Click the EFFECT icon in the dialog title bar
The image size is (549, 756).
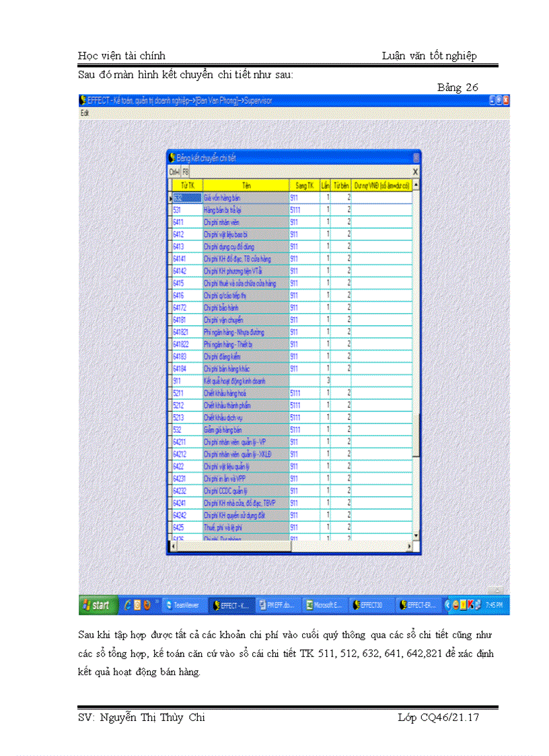(172, 158)
